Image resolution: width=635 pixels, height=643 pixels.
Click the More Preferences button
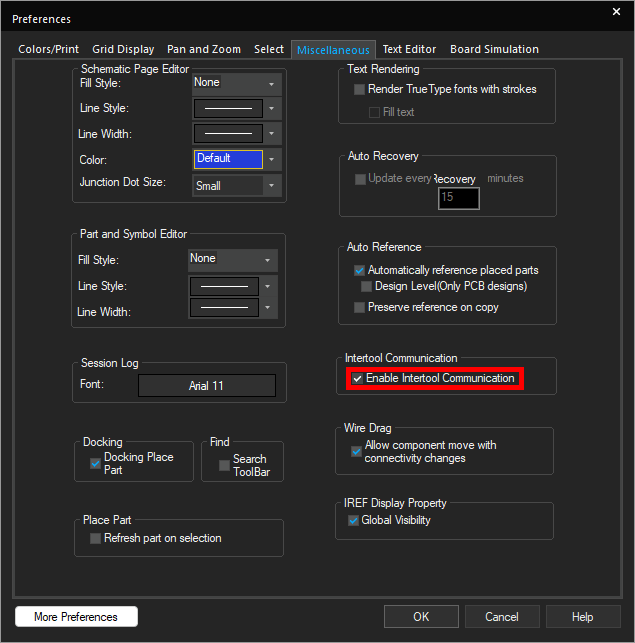click(x=76, y=617)
